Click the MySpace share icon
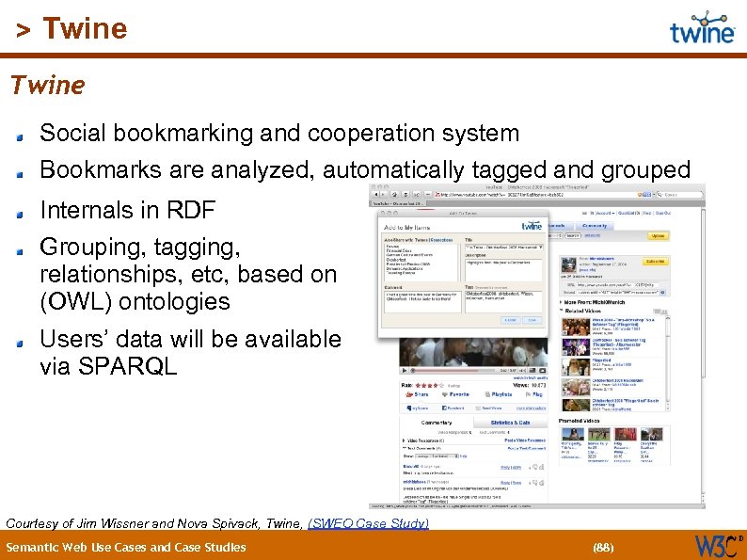The width and height of the screenshot is (747, 560). click(x=409, y=408)
